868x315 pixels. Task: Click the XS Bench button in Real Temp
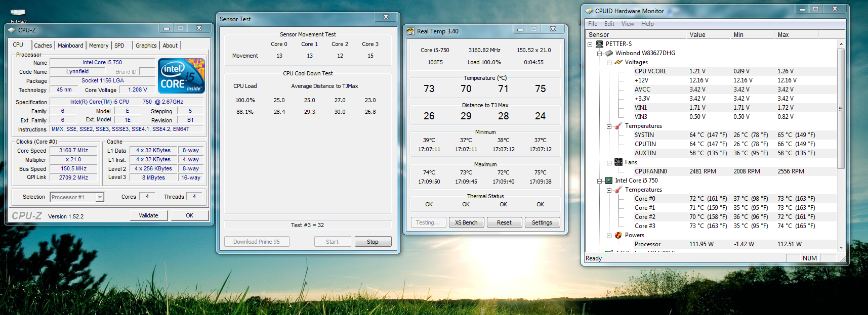[x=466, y=222]
